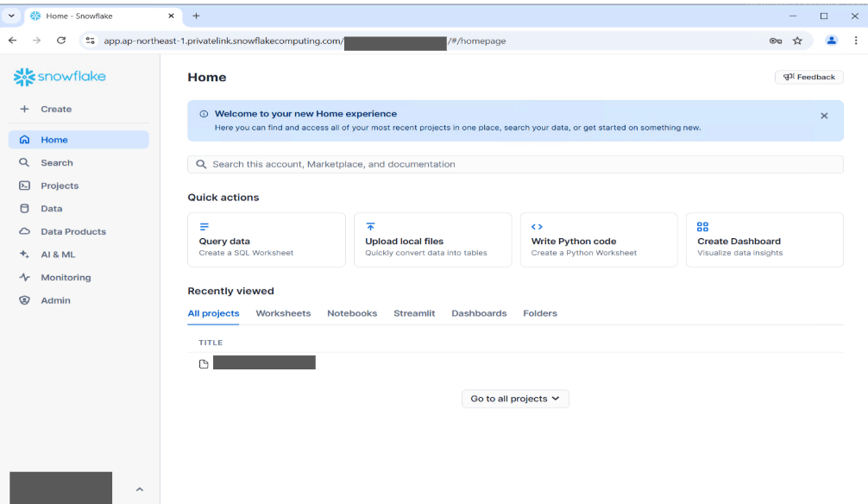
Task: Open the Query data quick action card
Action: (x=267, y=240)
